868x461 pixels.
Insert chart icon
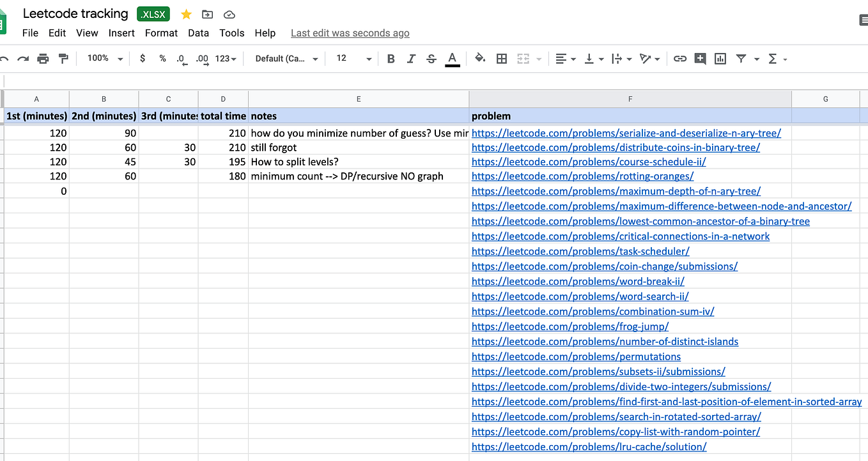(720, 59)
